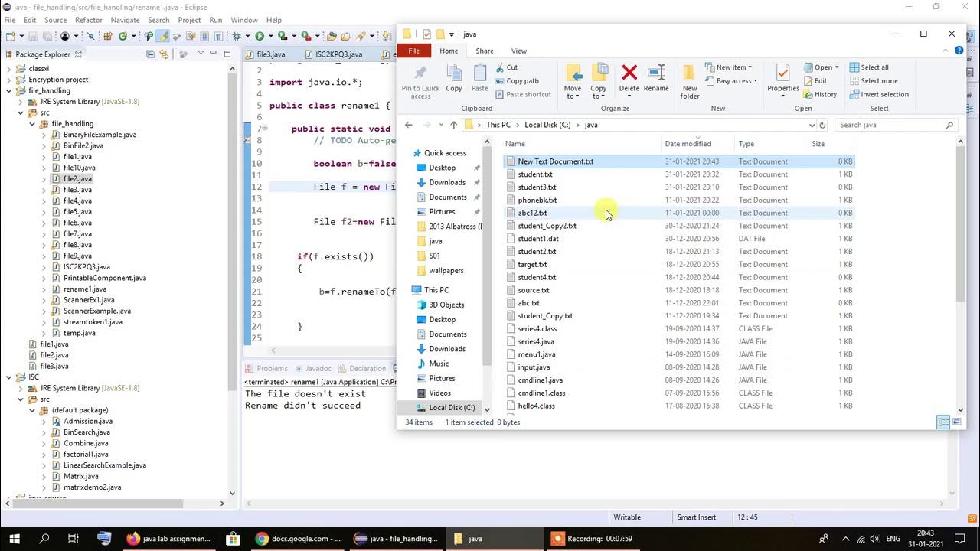Click Select none in ribbon
Image resolution: width=980 pixels, height=551 pixels.
pyautogui.click(x=874, y=81)
